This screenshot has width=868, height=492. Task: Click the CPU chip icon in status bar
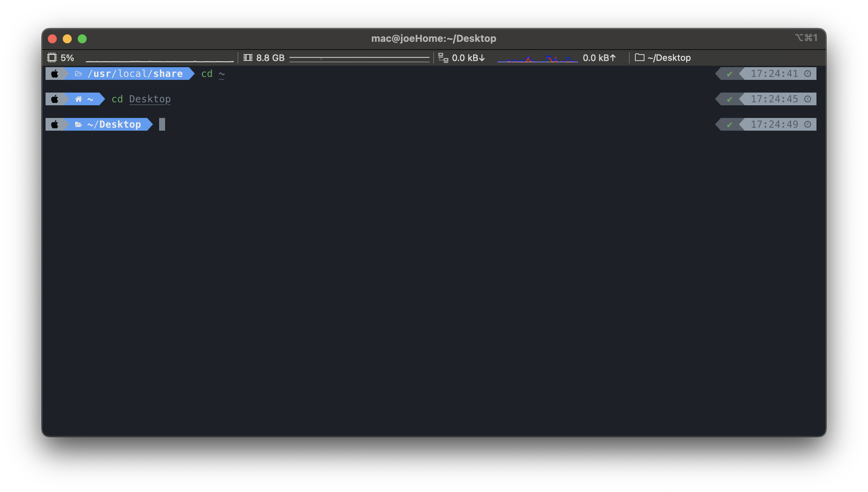(52, 57)
